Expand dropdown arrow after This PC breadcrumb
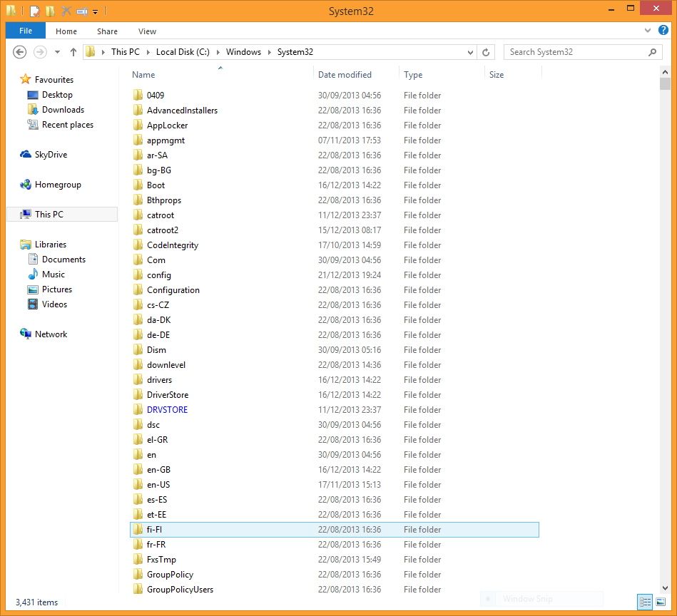 [148, 52]
